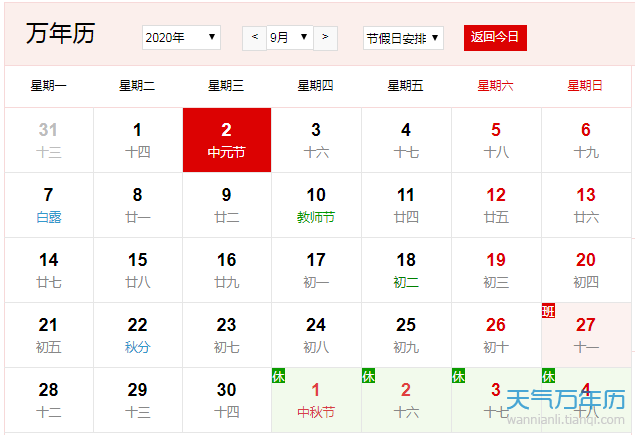Screen dimensions: 635x435
Task: Select September 25 初九
Action: pos(406,335)
